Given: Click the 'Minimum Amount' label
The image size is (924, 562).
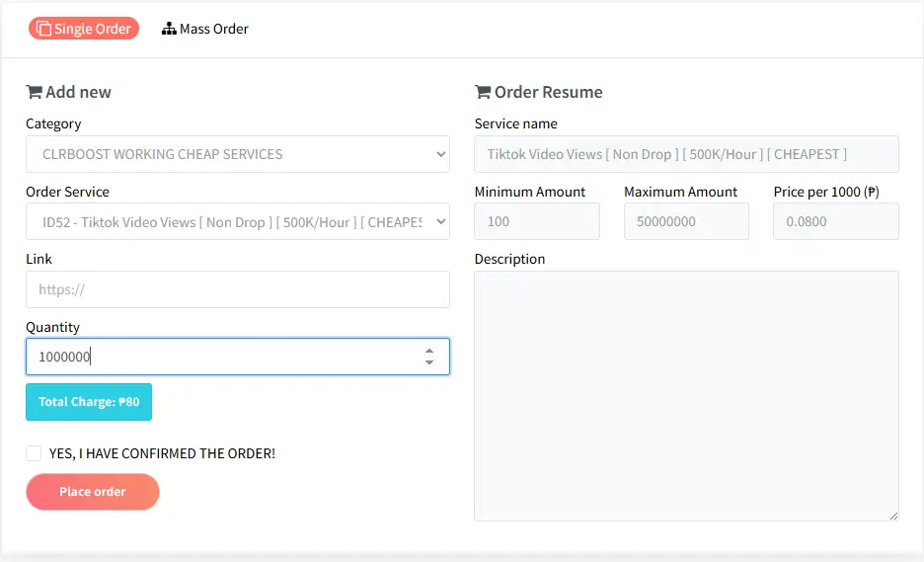Looking at the screenshot, I should click(x=530, y=192).
